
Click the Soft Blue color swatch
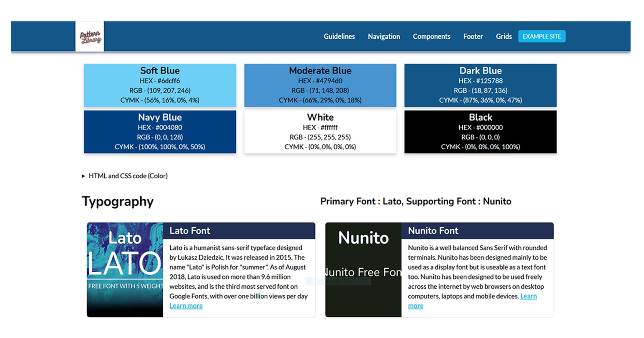(160, 85)
